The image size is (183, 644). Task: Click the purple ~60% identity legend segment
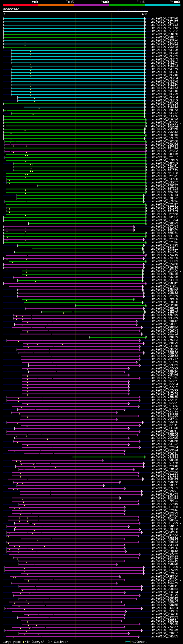(91, 5)
